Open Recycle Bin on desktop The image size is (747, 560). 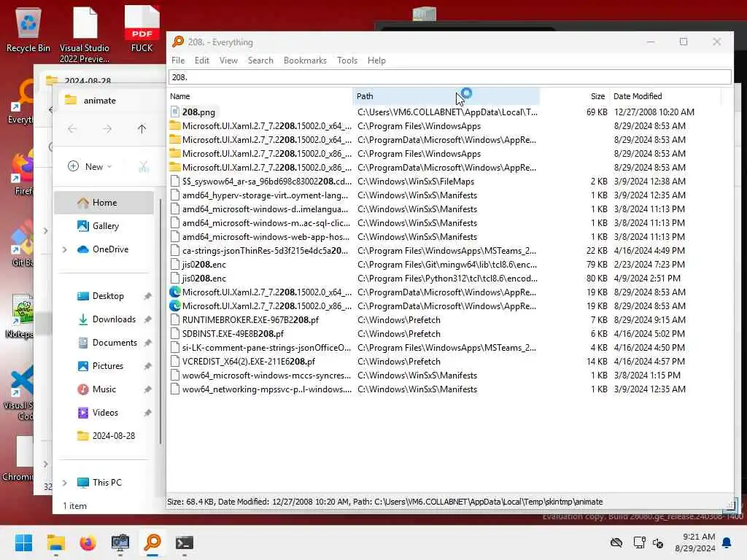(28, 29)
